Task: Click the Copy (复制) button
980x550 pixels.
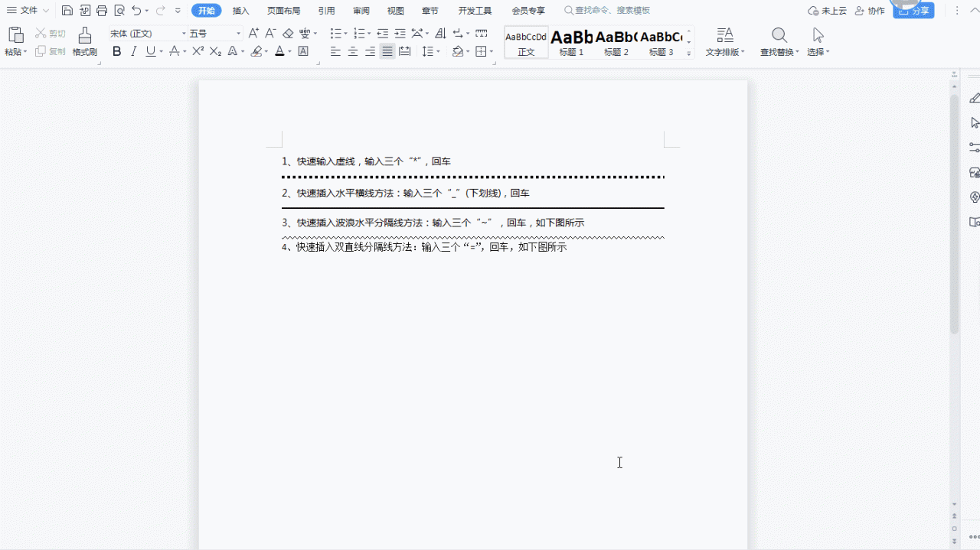Action: [51, 51]
